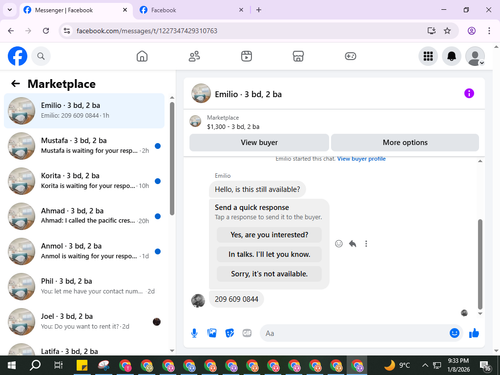Open the Korita conversation
The height and width of the screenshot is (375, 500).
pos(84,181)
